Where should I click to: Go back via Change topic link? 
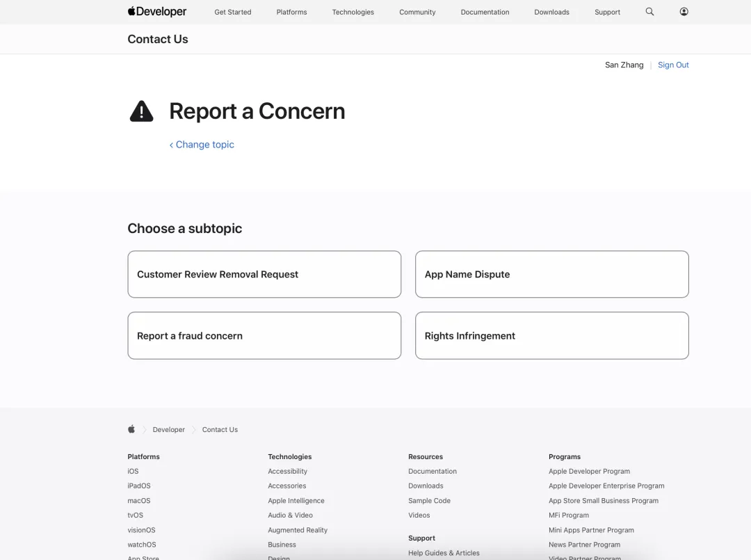point(202,145)
